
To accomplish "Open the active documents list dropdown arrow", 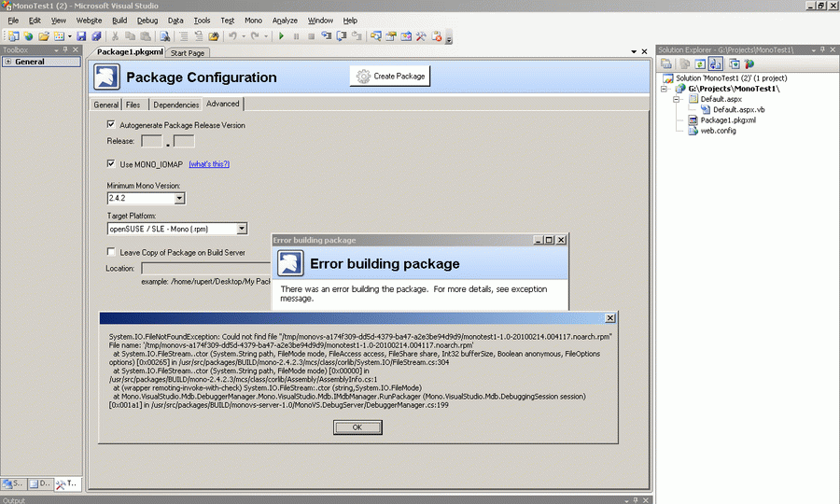I will click(x=634, y=51).
